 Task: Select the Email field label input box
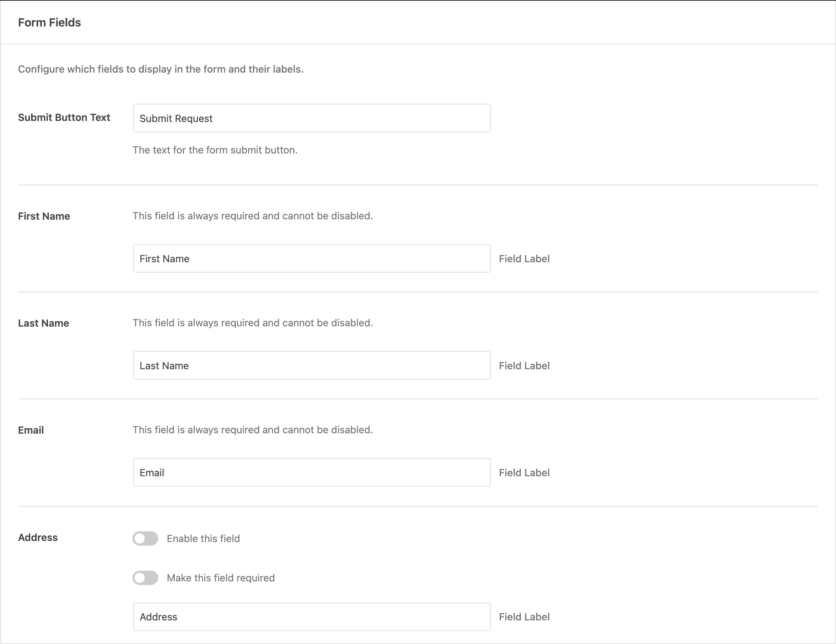click(x=311, y=472)
